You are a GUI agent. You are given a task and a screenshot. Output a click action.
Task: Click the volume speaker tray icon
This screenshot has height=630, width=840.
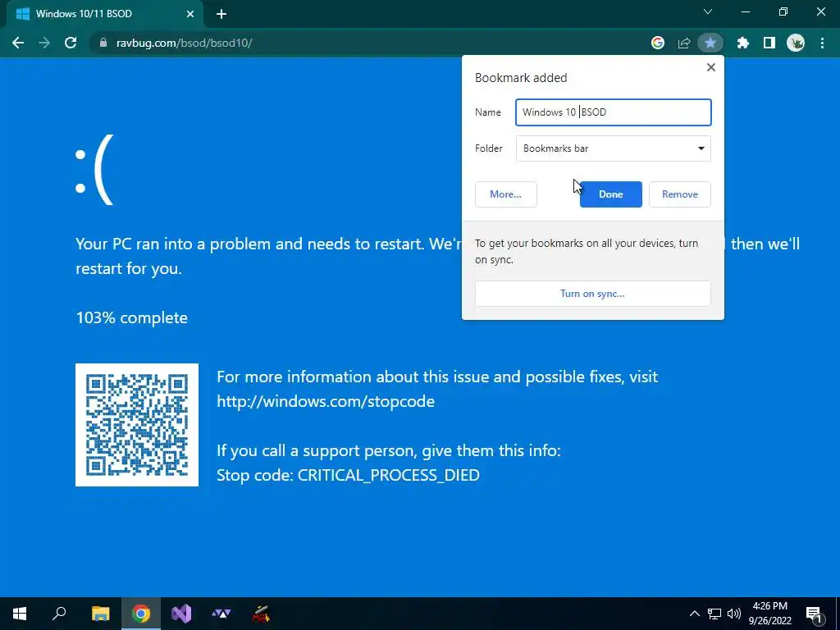[x=734, y=614]
